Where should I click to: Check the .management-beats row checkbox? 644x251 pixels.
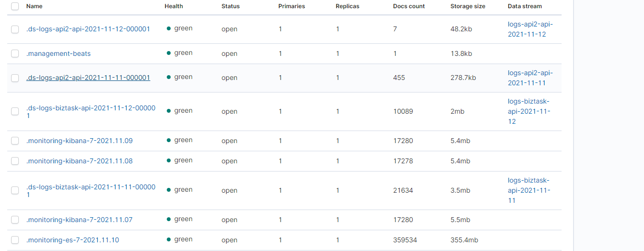pyautogui.click(x=15, y=53)
